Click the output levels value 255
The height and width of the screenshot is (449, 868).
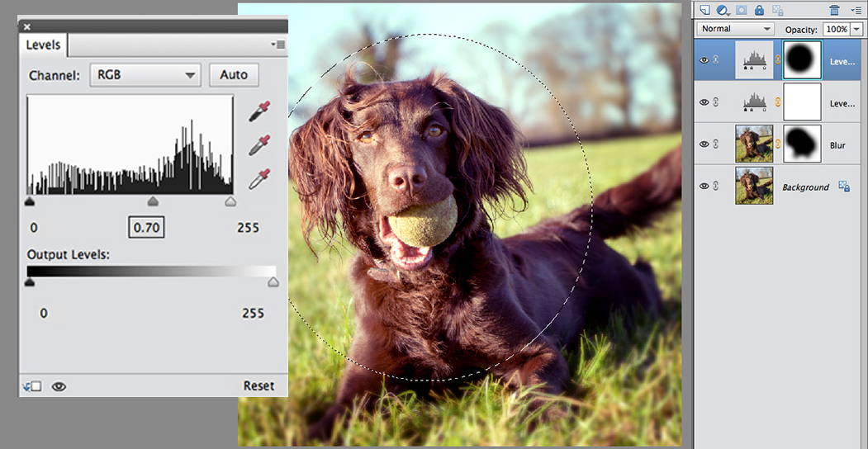253,314
